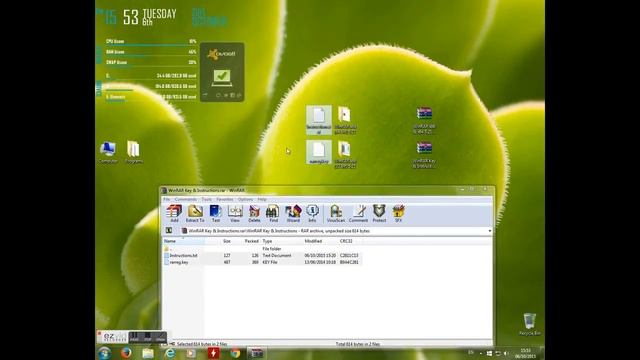Open the Programs folder on desktop
The image size is (640, 360).
[x=133, y=153]
